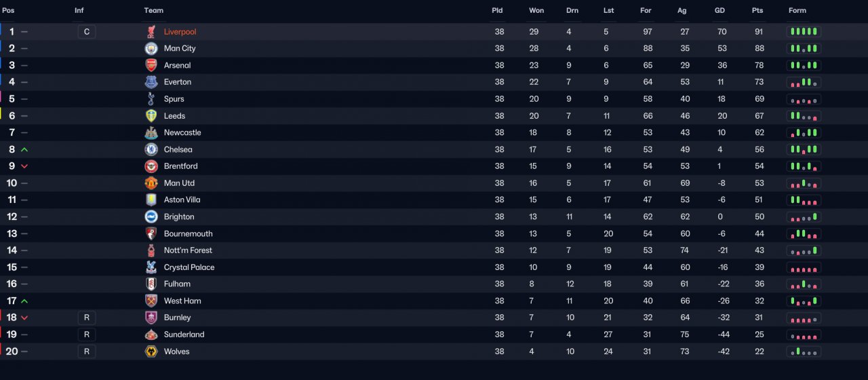Click the Chelsea club crest icon
The width and height of the screenshot is (868, 380).
[x=151, y=149]
